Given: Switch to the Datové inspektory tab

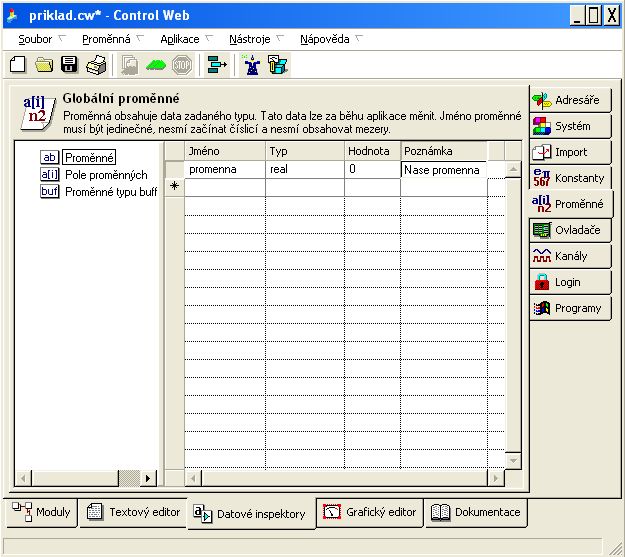Looking at the screenshot, I should tap(251, 514).
